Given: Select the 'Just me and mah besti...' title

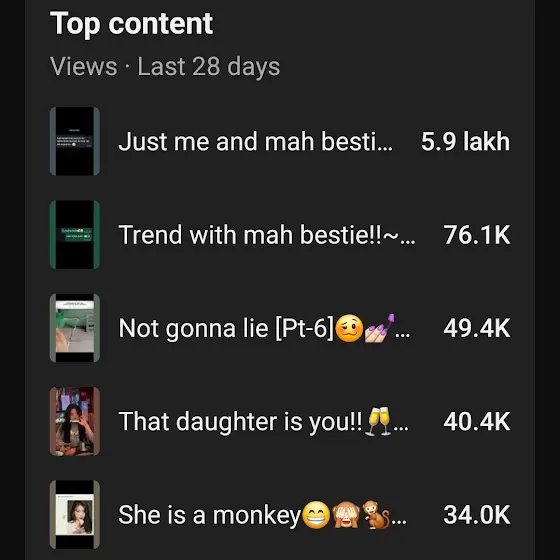Looking at the screenshot, I should point(255,141).
